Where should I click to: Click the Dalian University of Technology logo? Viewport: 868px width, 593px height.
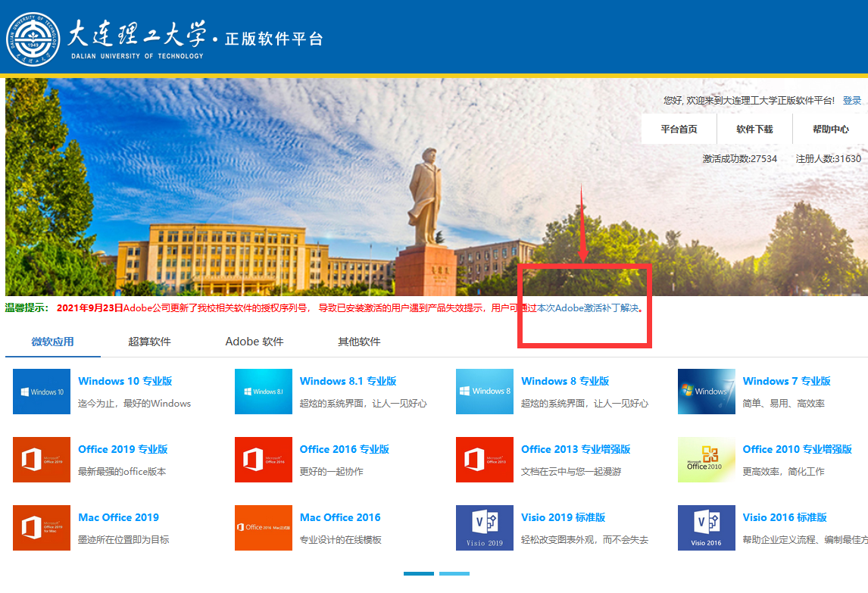pos(33,38)
